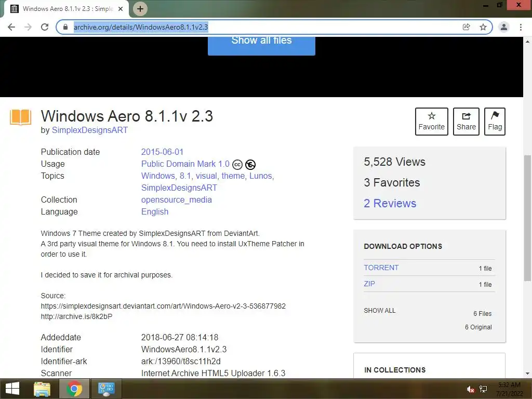
Task: Add item to favorites with Favorite button
Action: coord(432,122)
